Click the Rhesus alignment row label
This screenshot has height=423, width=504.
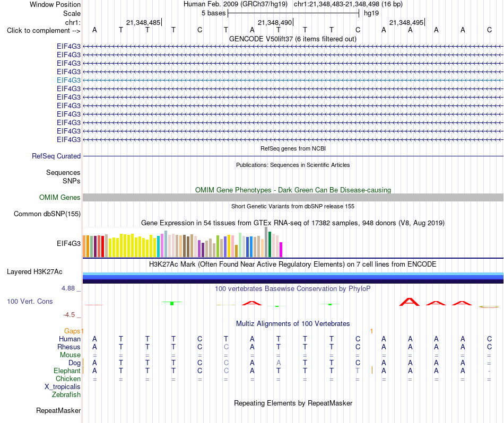click(69, 347)
